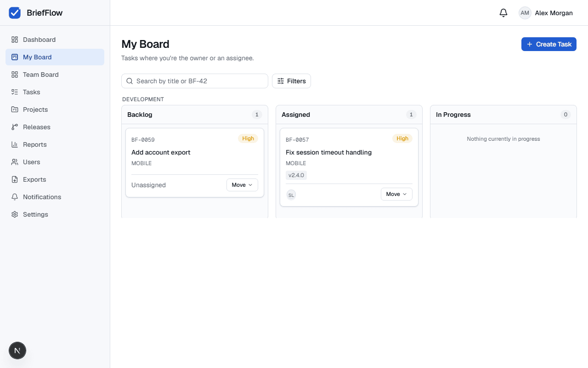Open Tasks page from sidebar
The image size is (588, 368).
[55, 92]
